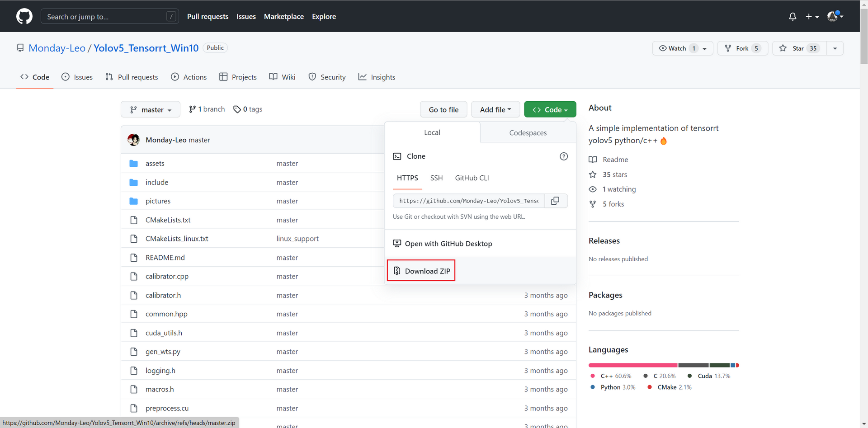
Task: Open Pull requests in top navigation
Action: point(208,16)
